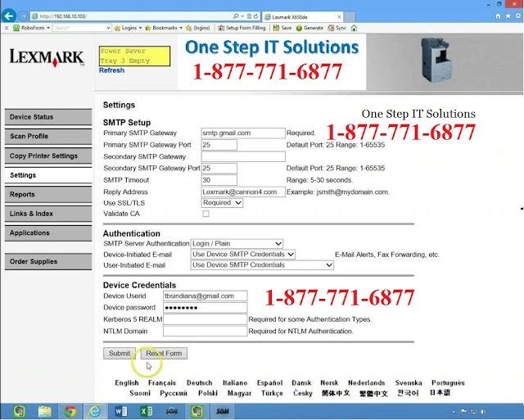Toggle Validate CA checkbox
524x420 pixels.
tap(206, 214)
